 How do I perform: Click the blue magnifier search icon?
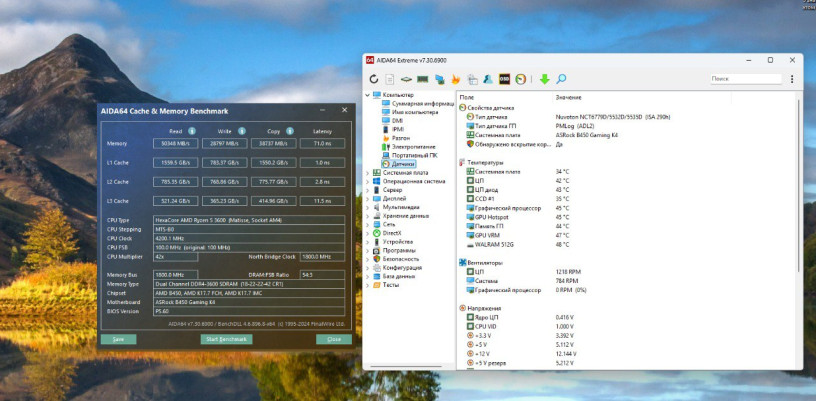coord(561,79)
